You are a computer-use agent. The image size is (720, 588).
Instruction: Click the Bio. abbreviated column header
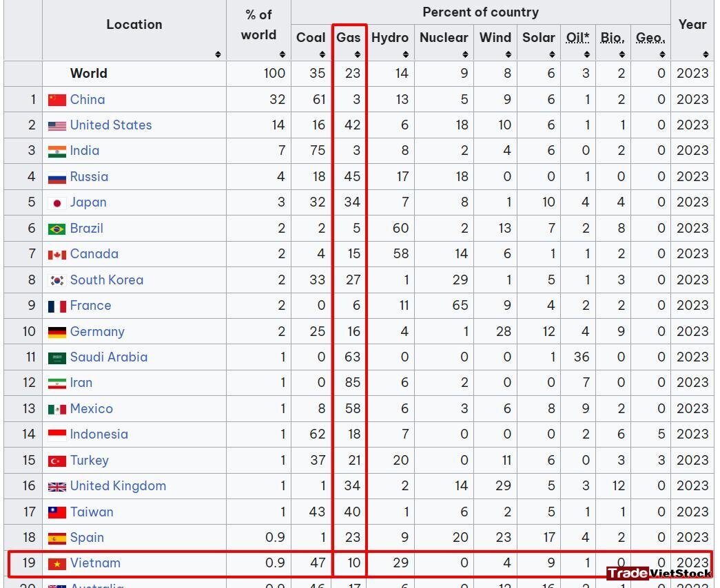coord(613,38)
